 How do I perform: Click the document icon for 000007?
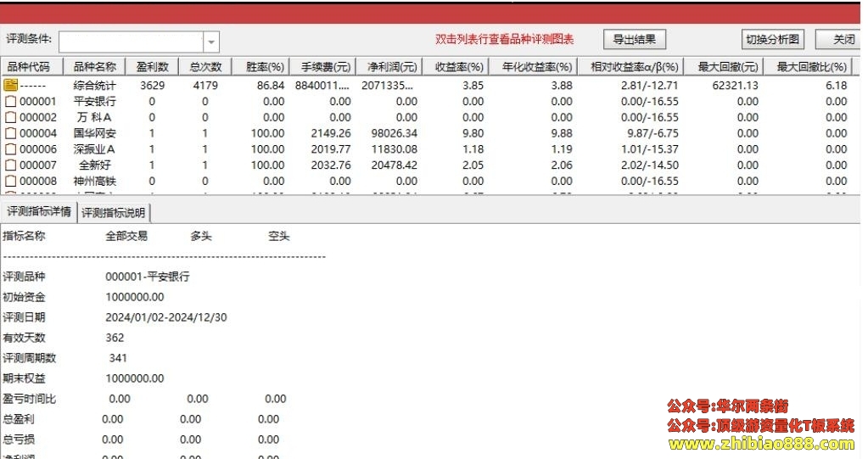pyautogui.click(x=10, y=165)
